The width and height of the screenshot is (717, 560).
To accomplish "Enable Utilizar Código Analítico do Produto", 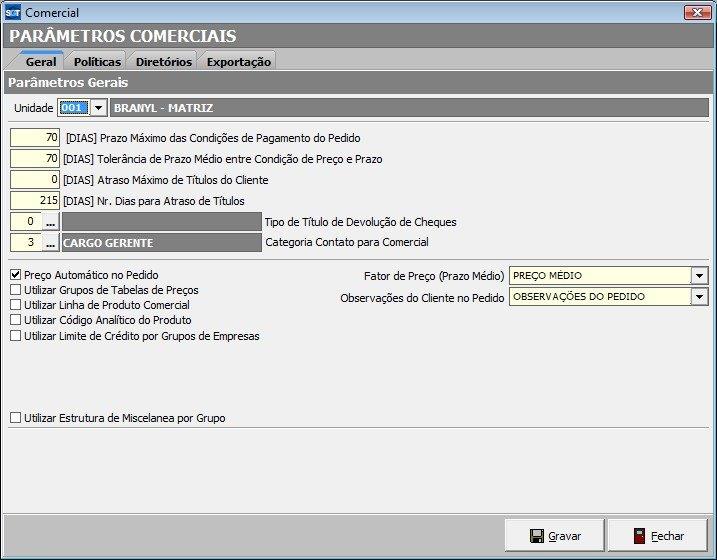I will pyautogui.click(x=15, y=320).
